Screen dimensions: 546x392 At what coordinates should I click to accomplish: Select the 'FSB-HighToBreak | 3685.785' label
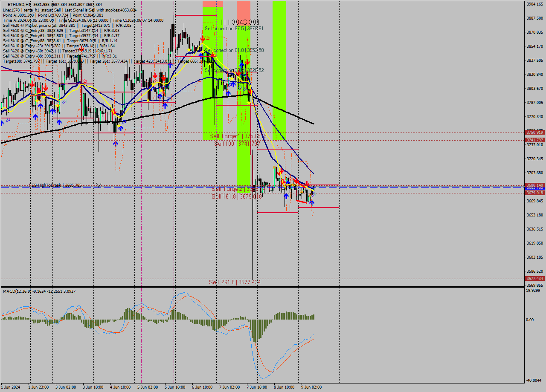[55, 185]
